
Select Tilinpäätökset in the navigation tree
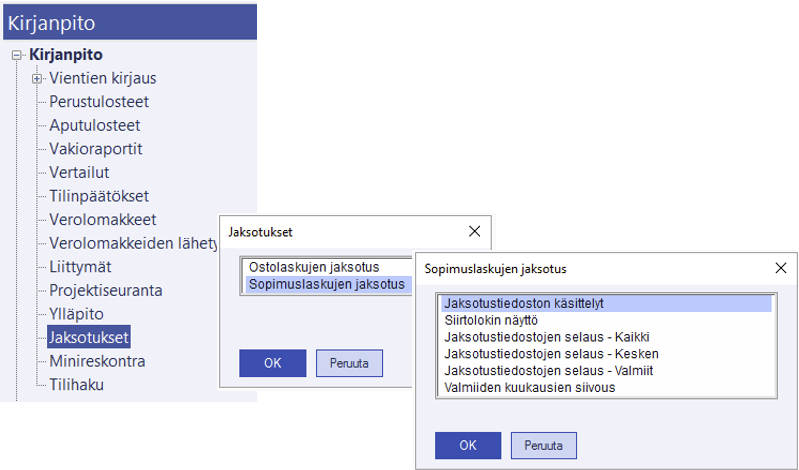(99, 196)
